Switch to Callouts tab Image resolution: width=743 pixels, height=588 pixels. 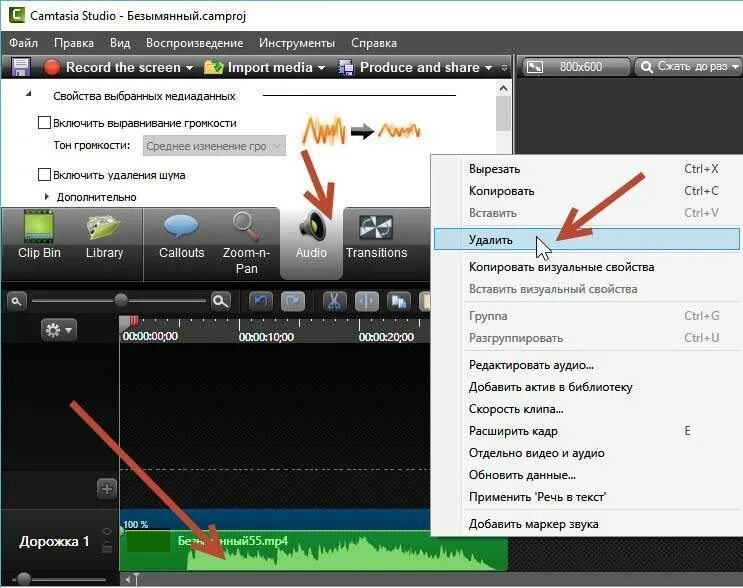pos(181,235)
